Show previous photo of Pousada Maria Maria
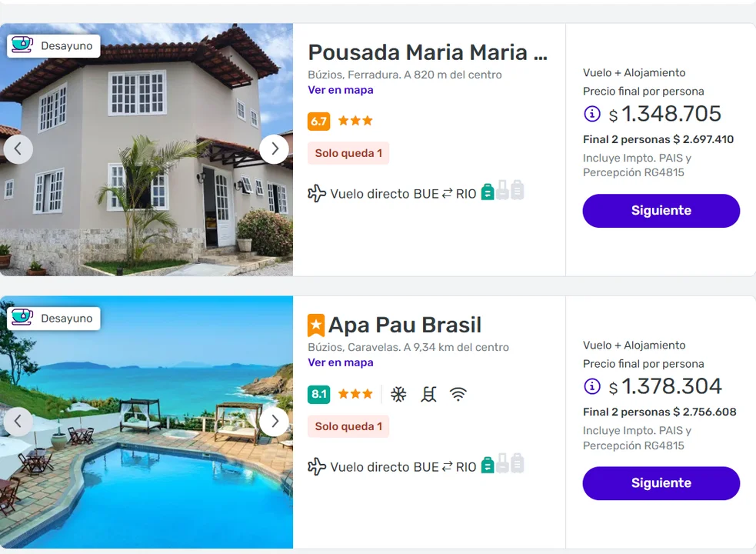Viewport: 756px width, 554px height. click(x=18, y=149)
